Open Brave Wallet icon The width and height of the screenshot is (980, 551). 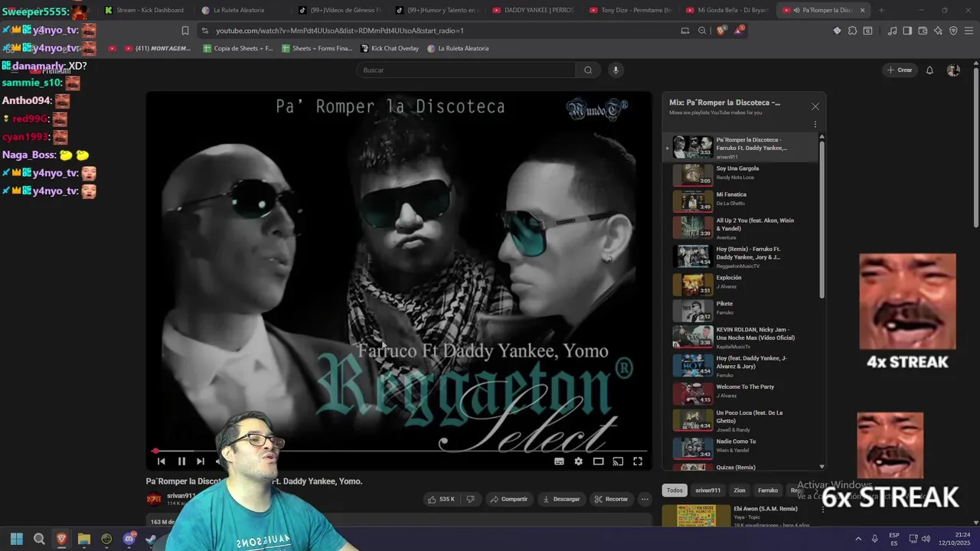(x=923, y=31)
